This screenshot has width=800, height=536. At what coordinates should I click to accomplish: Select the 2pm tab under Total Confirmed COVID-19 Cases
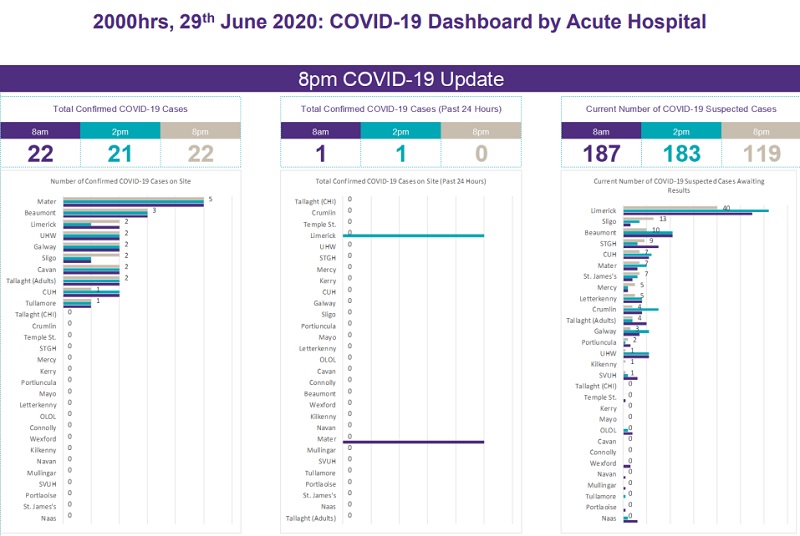[x=120, y=131]
